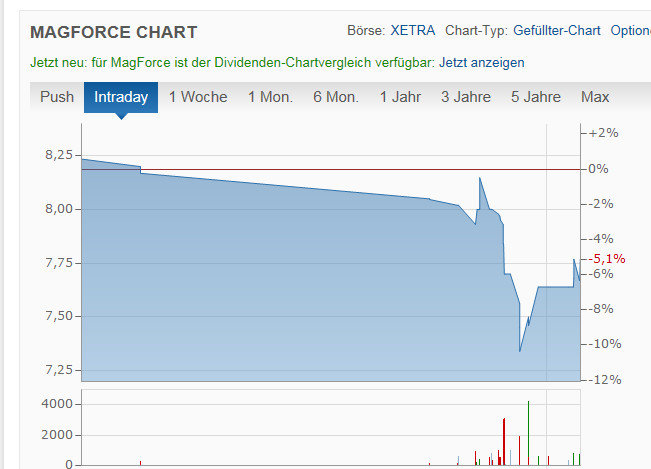Viewport: 651px width, 469px height.
Task: Click the Jetzt anzeigen link
Action: coord(481,63)
